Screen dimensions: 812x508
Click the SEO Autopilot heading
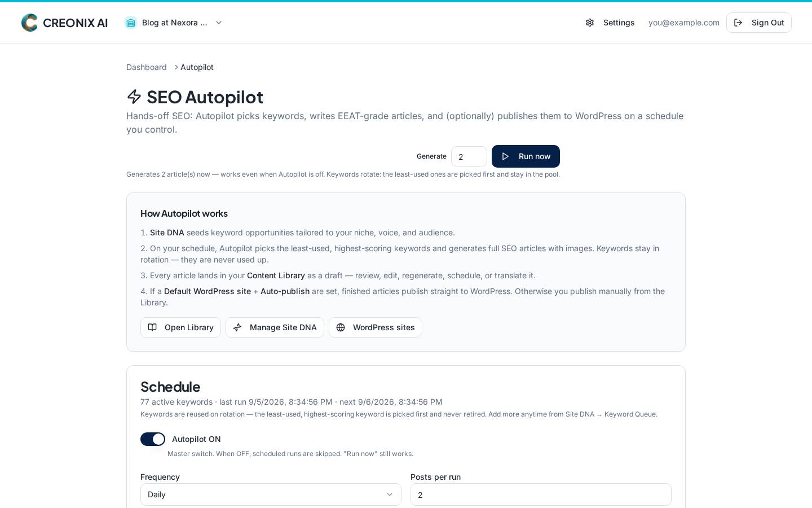205,97
